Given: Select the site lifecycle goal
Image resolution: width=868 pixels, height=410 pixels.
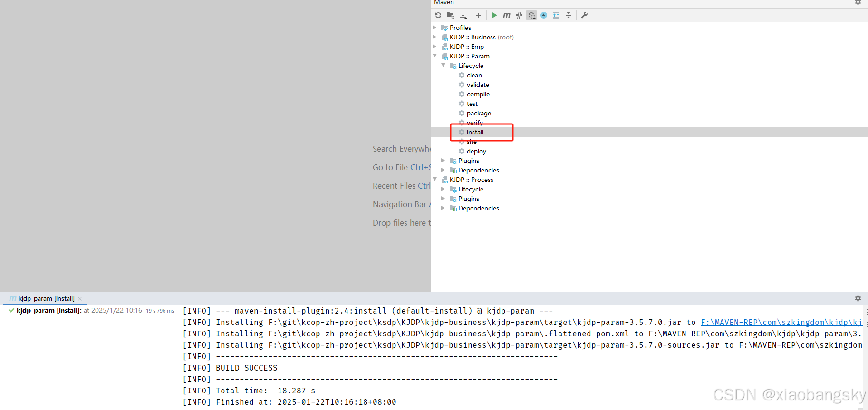Looking at the screenshot, I should click(472, 142).
